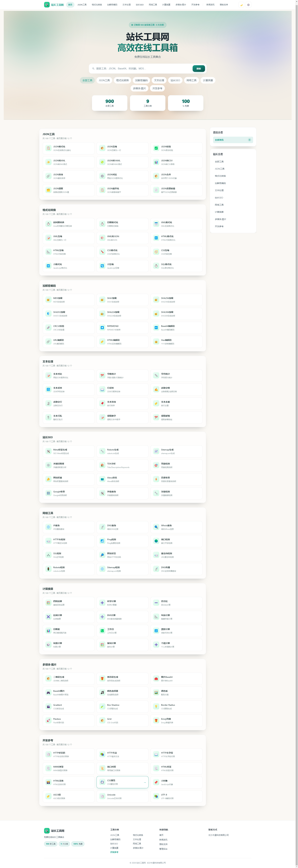Click the plus icon on the 科学计算 card
This screenshot has width=298, height=868.
click(x=102, y=603)
